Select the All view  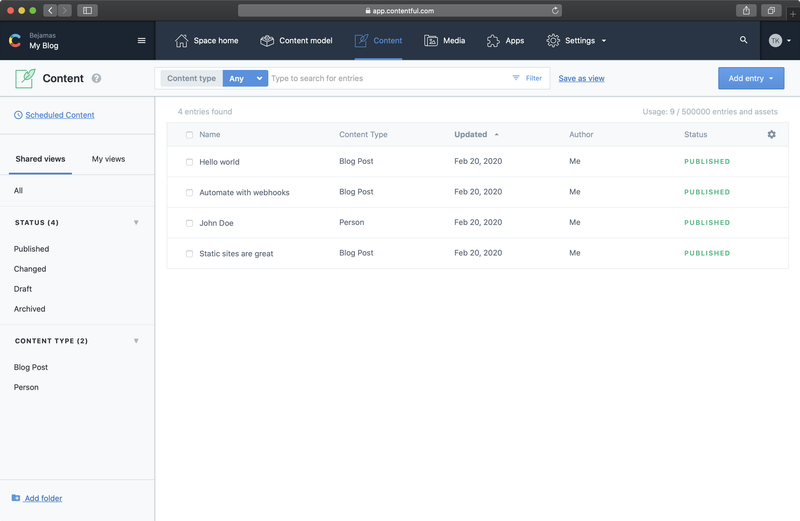18,190
